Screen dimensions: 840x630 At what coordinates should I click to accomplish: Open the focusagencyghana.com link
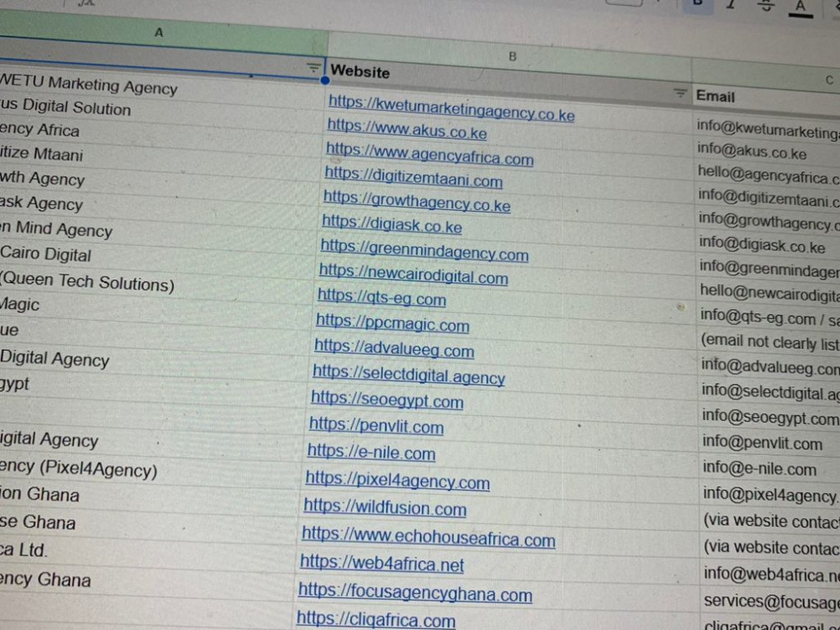coord(415,592)
